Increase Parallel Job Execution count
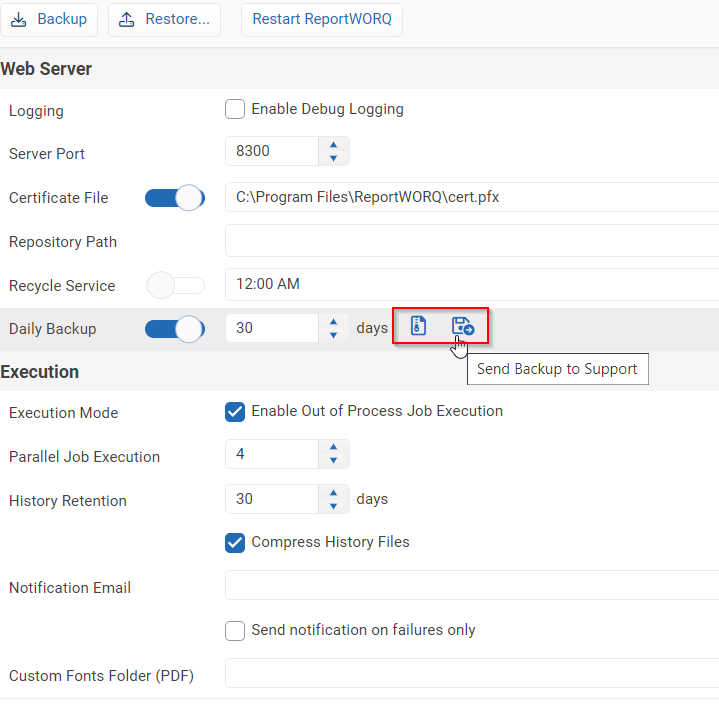The image size is (719, 710). [x=333, y=449]
